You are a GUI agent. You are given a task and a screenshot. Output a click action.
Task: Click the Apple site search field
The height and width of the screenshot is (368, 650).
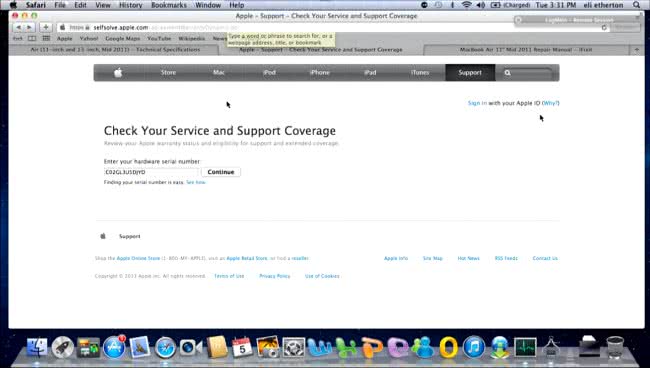527,73
